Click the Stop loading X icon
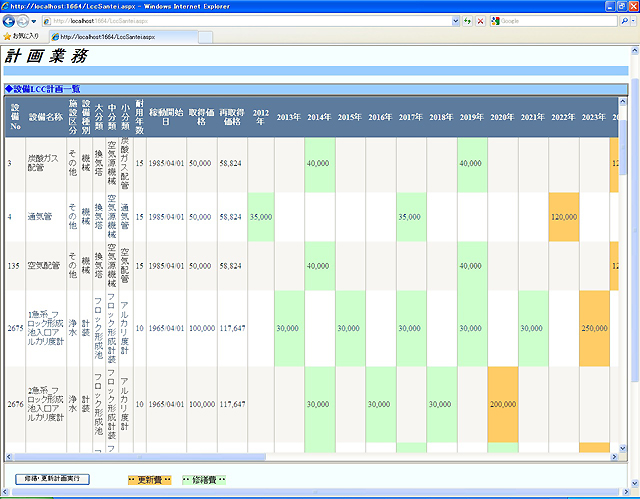 pyautogui.click(x=480, y=20)
